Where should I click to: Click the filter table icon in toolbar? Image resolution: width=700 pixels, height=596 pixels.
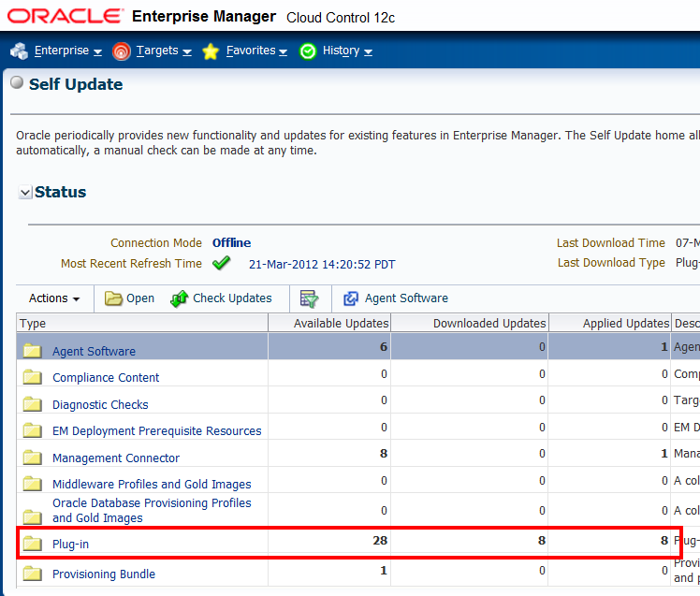[x=310, y=298]
